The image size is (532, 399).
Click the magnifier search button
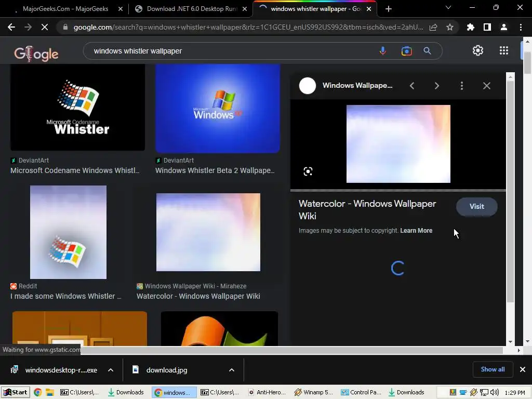[427, 51]
